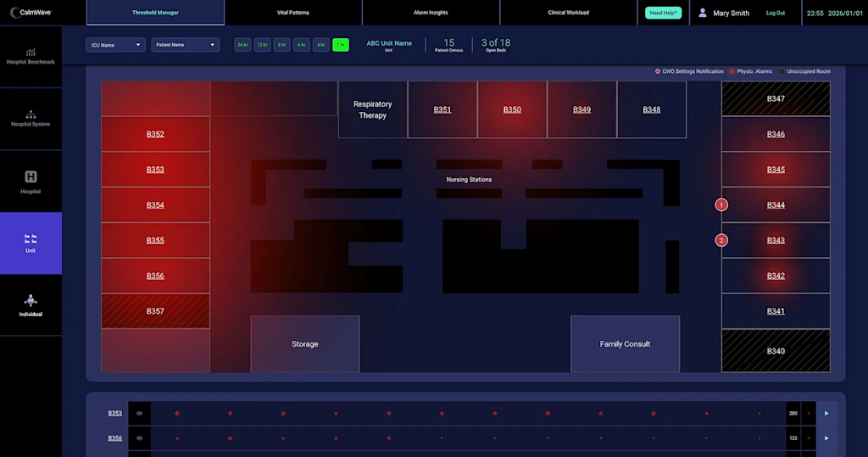This screenshot has height=457, width=868.
Task: Select the Hospital System hierarchy icon
Action: [31, 114]
